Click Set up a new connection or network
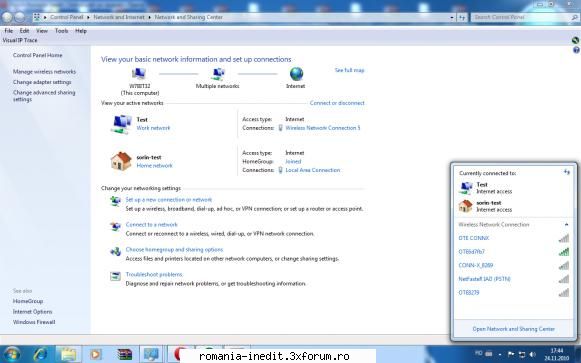The image size is (581, 363). point(169,200)
